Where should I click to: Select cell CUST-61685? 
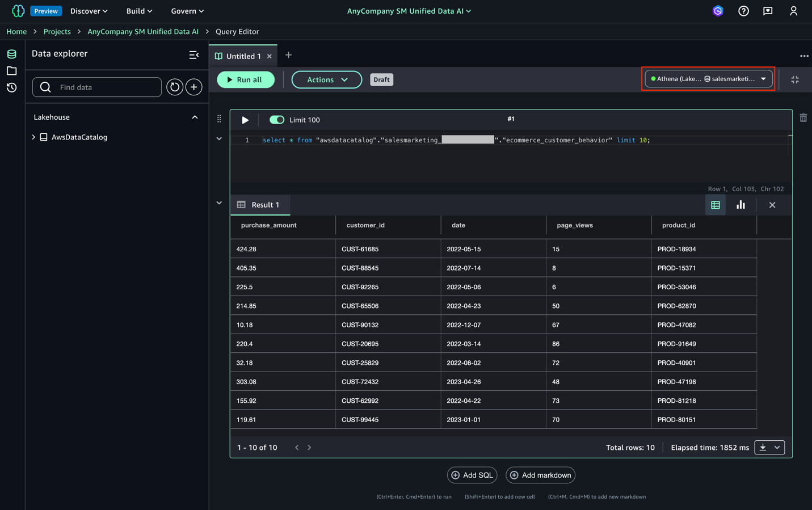point(388,249)
